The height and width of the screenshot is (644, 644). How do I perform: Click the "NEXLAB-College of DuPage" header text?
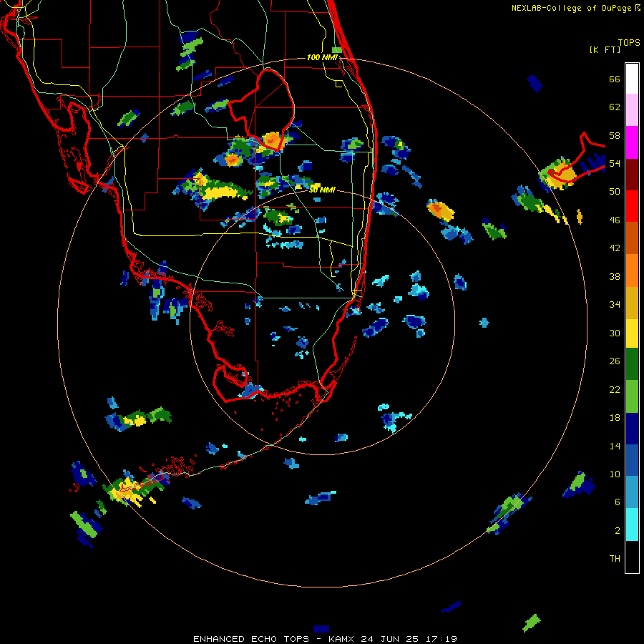point(571,8)
